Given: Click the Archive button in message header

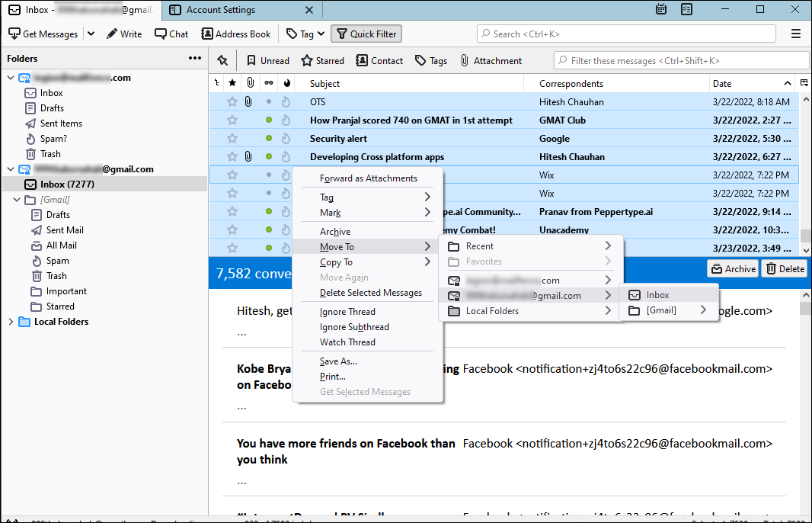Looking at the screenshot, I should [733, 268].
